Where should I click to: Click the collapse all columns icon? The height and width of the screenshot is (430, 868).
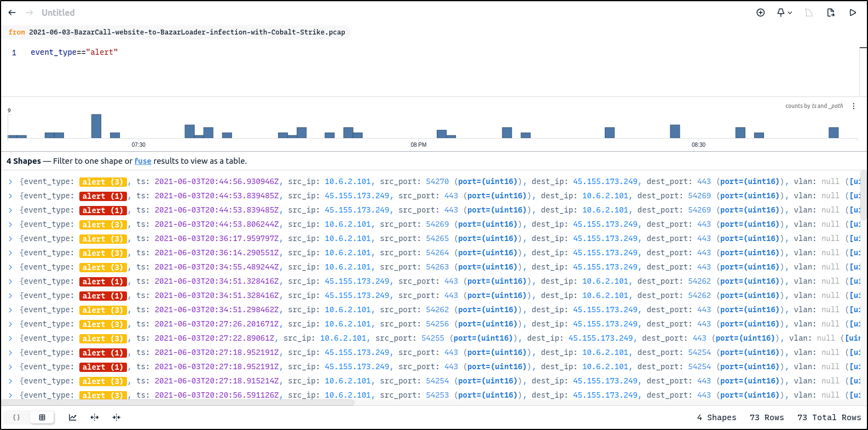pos(117,417)
